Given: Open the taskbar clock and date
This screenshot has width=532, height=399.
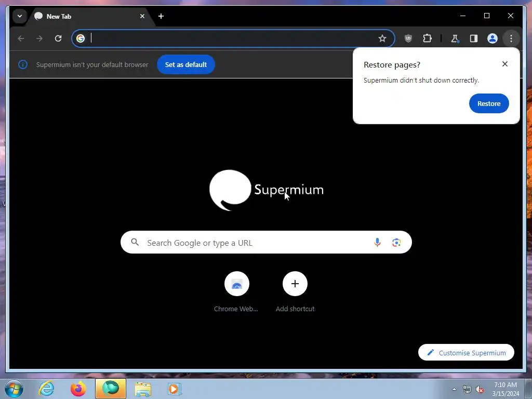Looking at the screenshot, I should pyautogui.click(x=506, y=389).
